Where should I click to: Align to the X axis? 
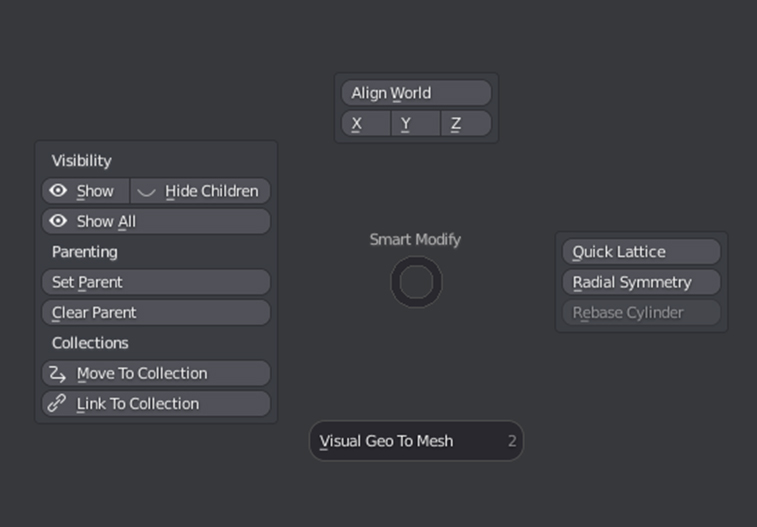tap(366, 124)
